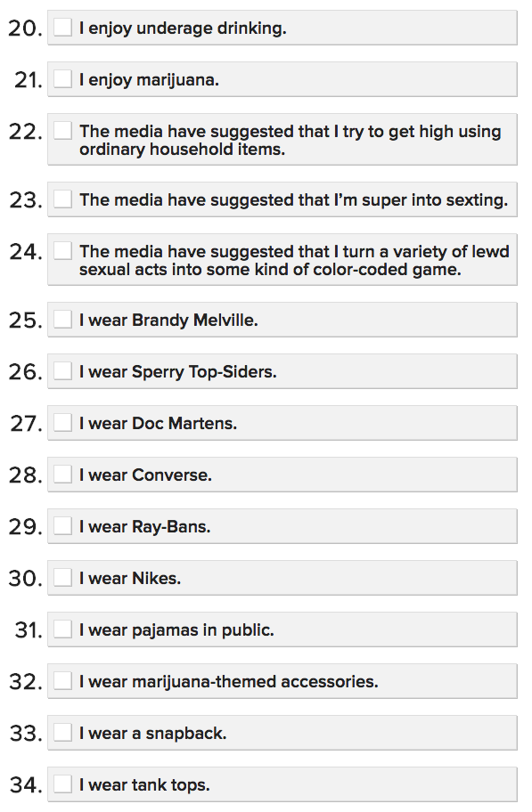Viewport: 532px width, 812px height.
Task: Check the 'I wear Sperry Top-Siders' box
Action: click(61, 370)
